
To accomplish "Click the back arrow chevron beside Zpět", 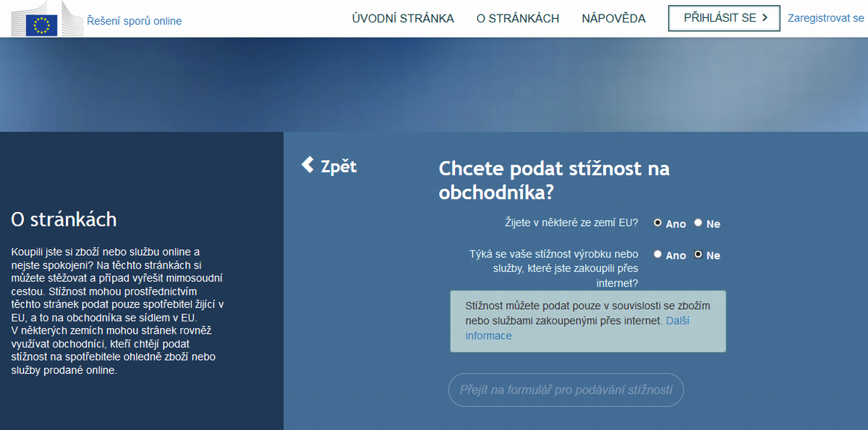I will [x=307, y=165].
